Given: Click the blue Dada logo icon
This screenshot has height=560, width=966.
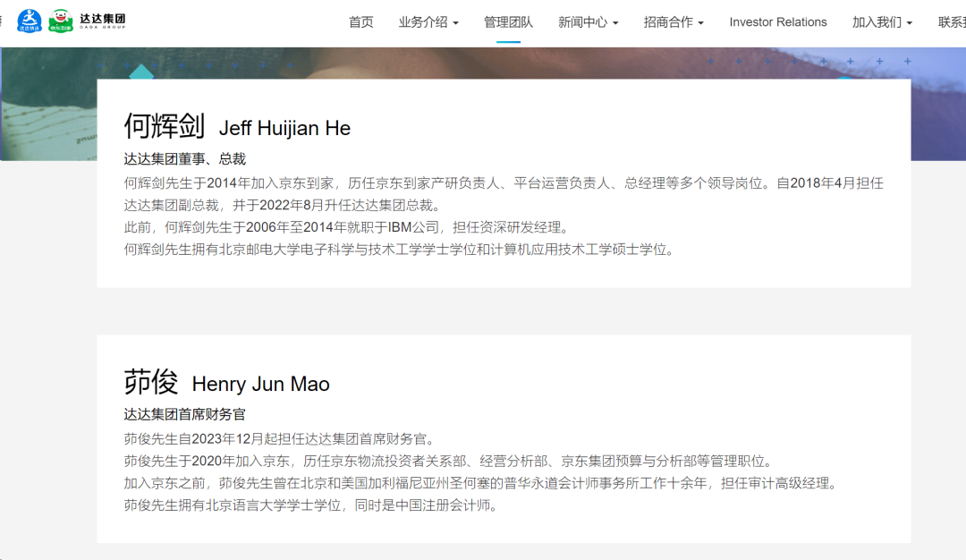Looking at the screenshot, I should coord(30,21).
